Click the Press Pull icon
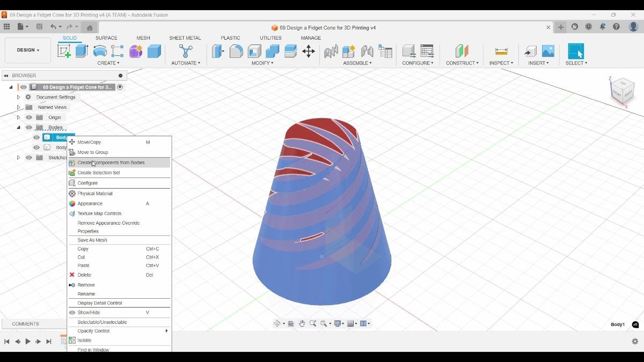This screenshot has height=362, width=644. tap(218, 51)
